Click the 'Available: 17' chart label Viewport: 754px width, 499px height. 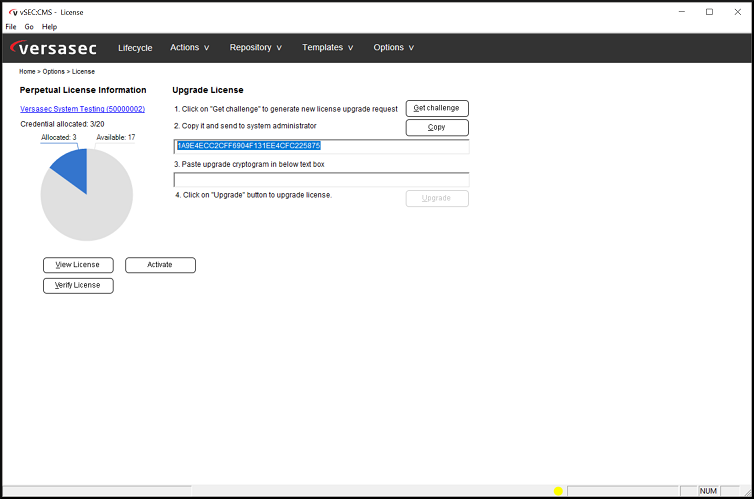(115, 137)
